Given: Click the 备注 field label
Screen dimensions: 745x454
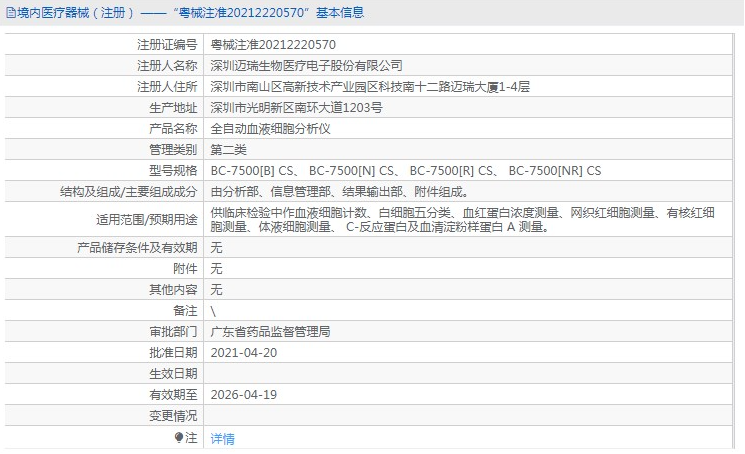Looking at the screenshot, I should pos(185,311).
